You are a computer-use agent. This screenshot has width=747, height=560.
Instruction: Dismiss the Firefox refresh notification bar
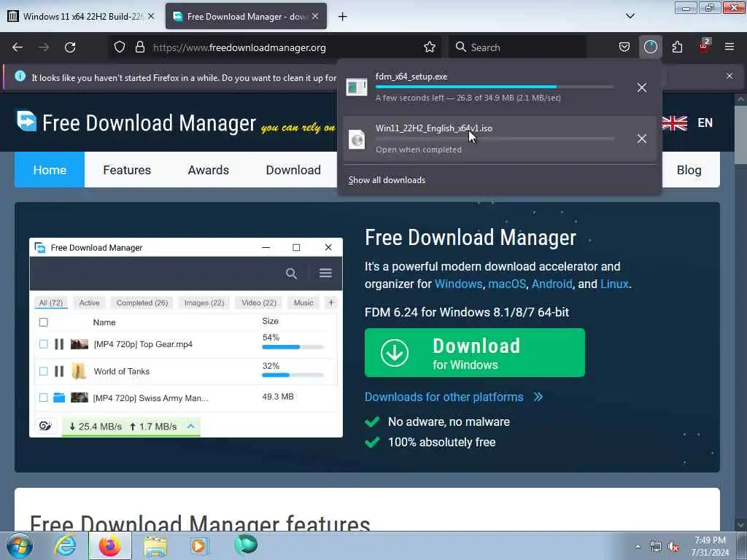729,76
